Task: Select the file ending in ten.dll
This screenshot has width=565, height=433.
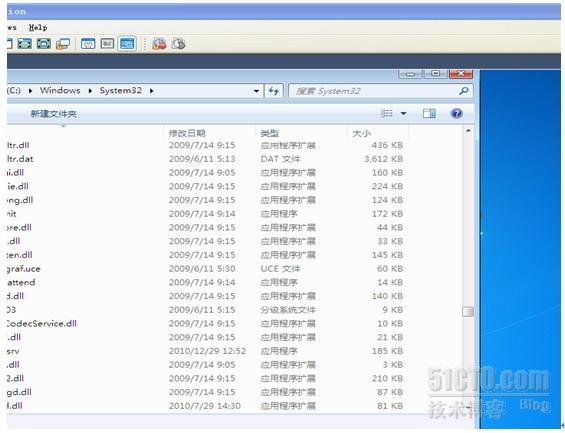Action: pyautogui.click(x=20, y=255)
